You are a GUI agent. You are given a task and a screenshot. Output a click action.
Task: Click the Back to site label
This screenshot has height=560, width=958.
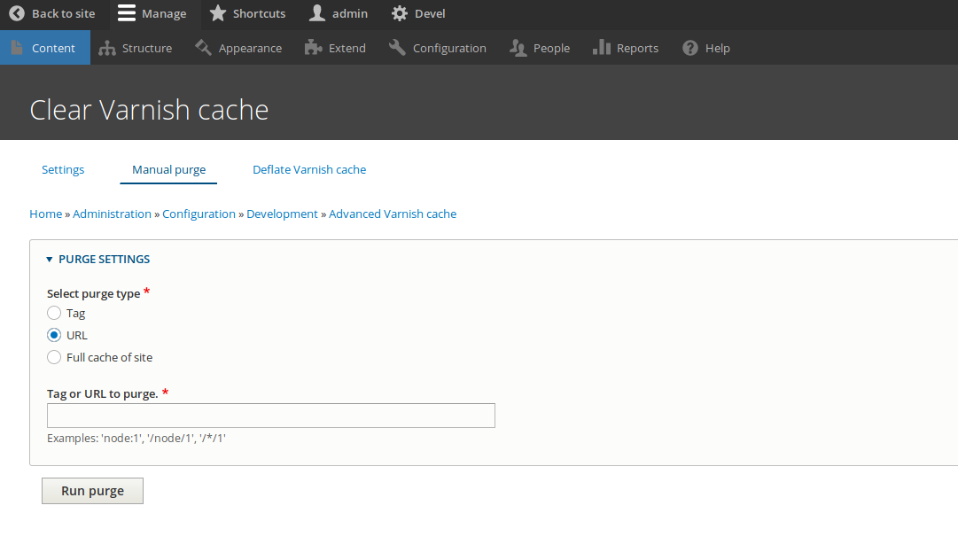pyautogui.click(x=64, y=13)
